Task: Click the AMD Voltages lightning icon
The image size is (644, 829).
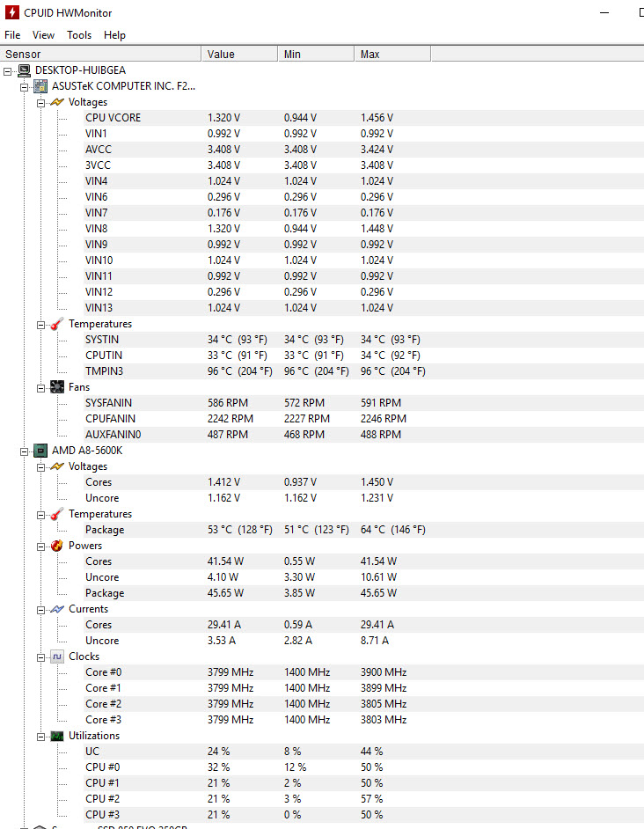Action: pos(57,466)
